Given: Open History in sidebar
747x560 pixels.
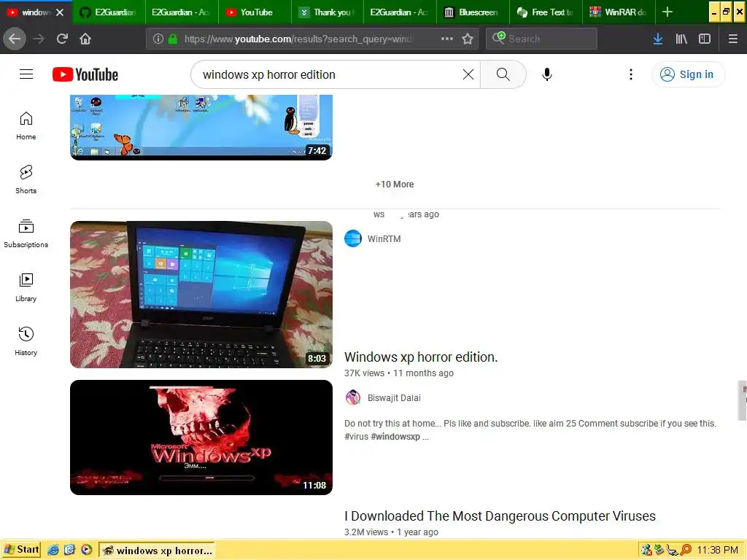Looking at the screenshot, I should tap(26, 341).
